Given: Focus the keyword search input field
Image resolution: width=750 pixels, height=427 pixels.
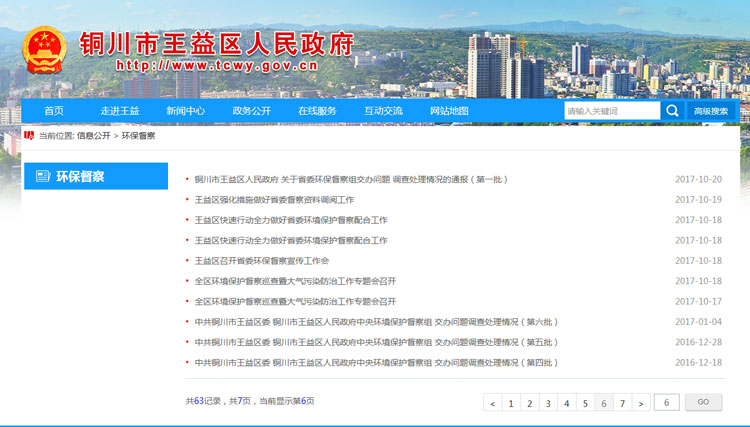Looking at the screenshot, I should (611, 111).
